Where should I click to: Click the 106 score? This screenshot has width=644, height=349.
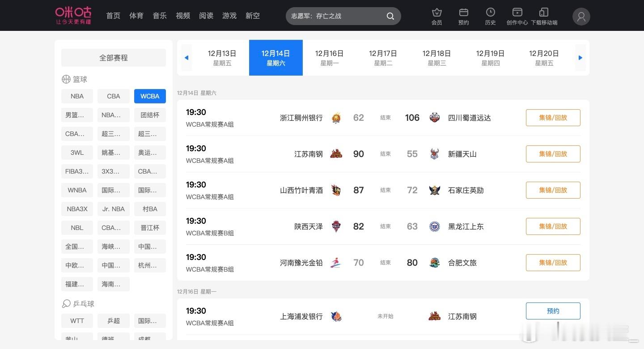point(412,118)
